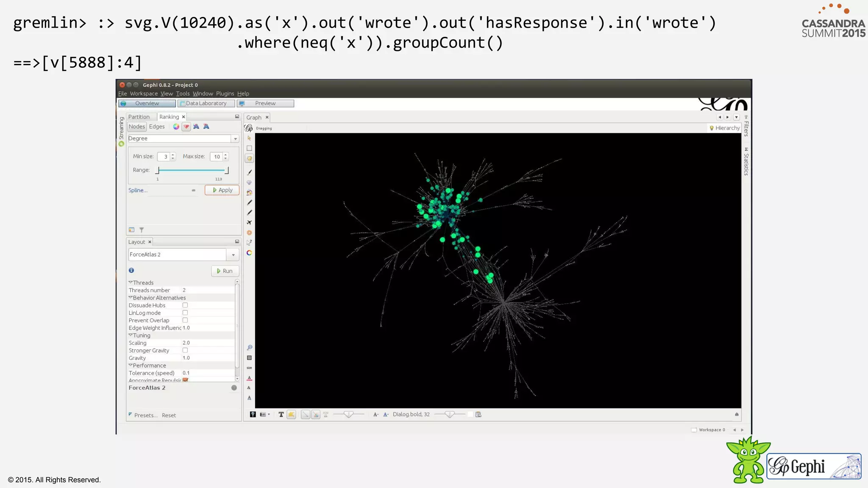The height and width of the screenshot is (488, 868).
Task: Open the background lightbulb color icon
Action: tap(253, 415)
